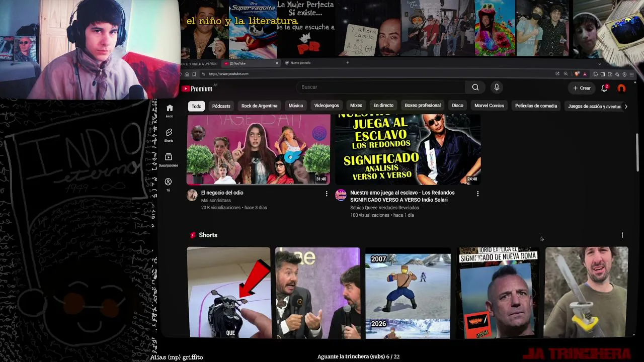The image size is (644, 362).
Task: Filter feed by En directo
Action: click(x=383, y=106)
